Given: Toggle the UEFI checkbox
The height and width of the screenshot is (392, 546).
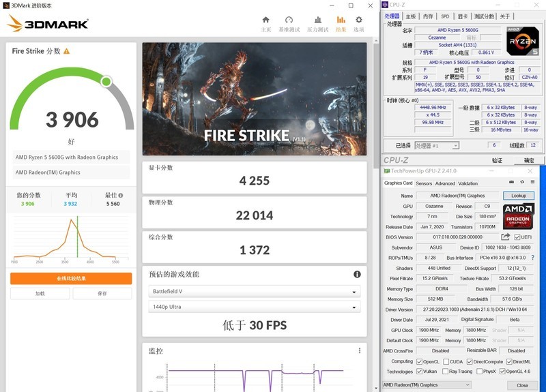Looking at the screenshot, I should 518,237.
